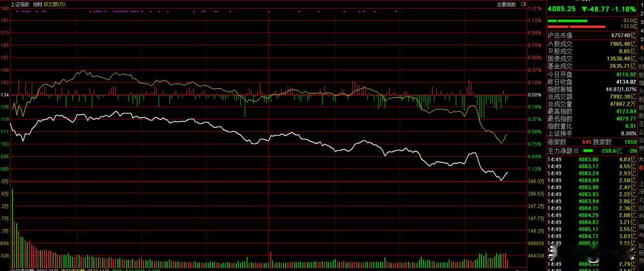Click the tick row priced 4083.17
This screenshot has width=644, height=271.
pyautogui.click(x=593, y=166)
